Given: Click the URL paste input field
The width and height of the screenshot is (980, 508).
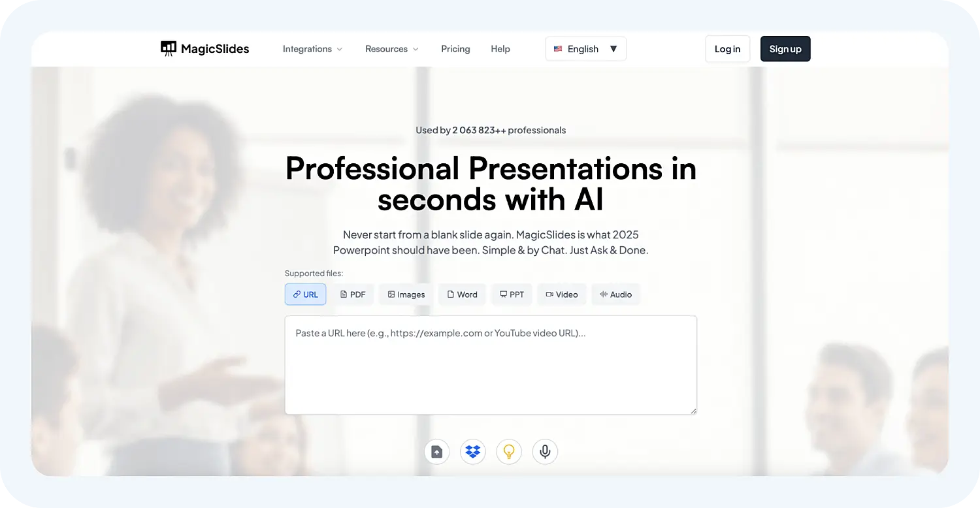Looking at the screenshot, I should click(x=490, y=364).
